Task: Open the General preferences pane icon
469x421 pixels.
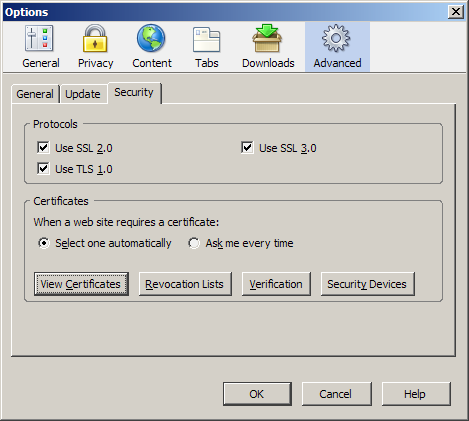Action: click(40, 47)
